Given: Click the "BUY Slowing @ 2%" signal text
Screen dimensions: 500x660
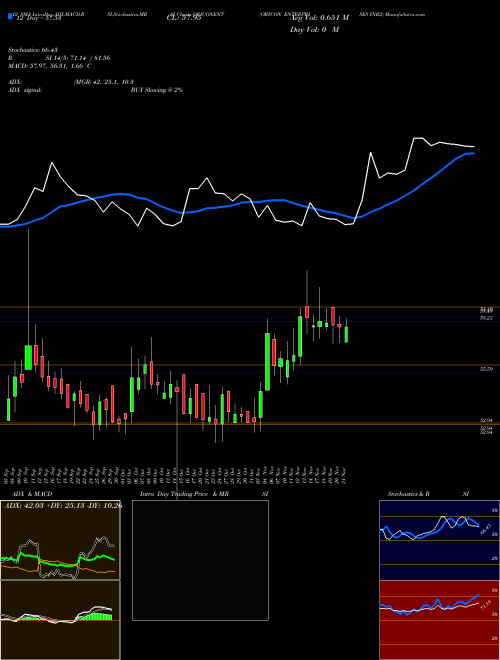Looking at the screenshot, I should [x=157, y=90].
